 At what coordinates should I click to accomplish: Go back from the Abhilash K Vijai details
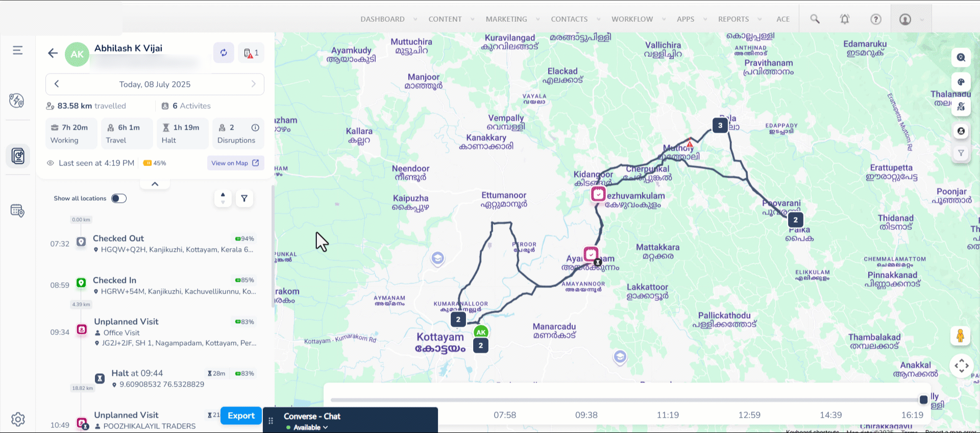click(53, 53)
